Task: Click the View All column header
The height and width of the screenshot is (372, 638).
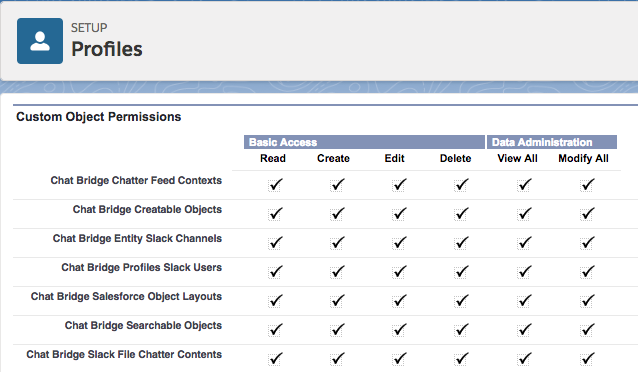Action: pos(517,158)
